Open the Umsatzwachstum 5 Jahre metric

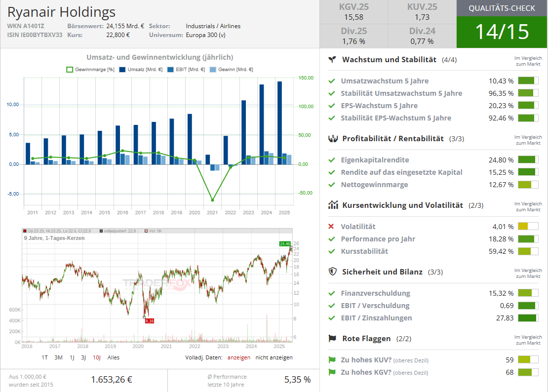[385, 81]
